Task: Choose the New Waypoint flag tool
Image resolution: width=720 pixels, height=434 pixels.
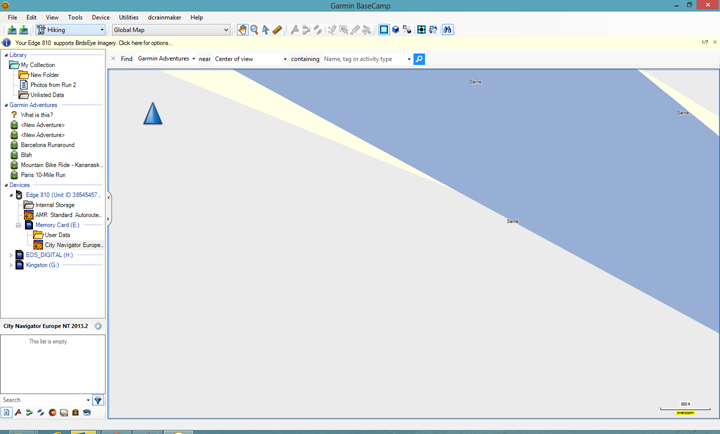Action: pos(295,30)
